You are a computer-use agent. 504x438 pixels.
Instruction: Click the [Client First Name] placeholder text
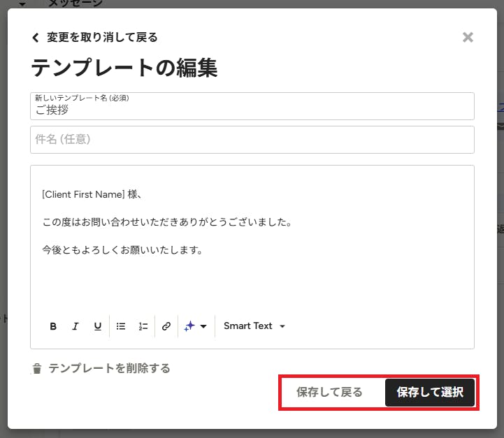[x=83, y=194]
